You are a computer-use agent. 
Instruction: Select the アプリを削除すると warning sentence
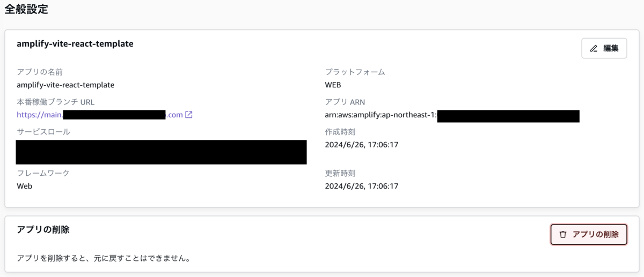[x=105, y=258]
